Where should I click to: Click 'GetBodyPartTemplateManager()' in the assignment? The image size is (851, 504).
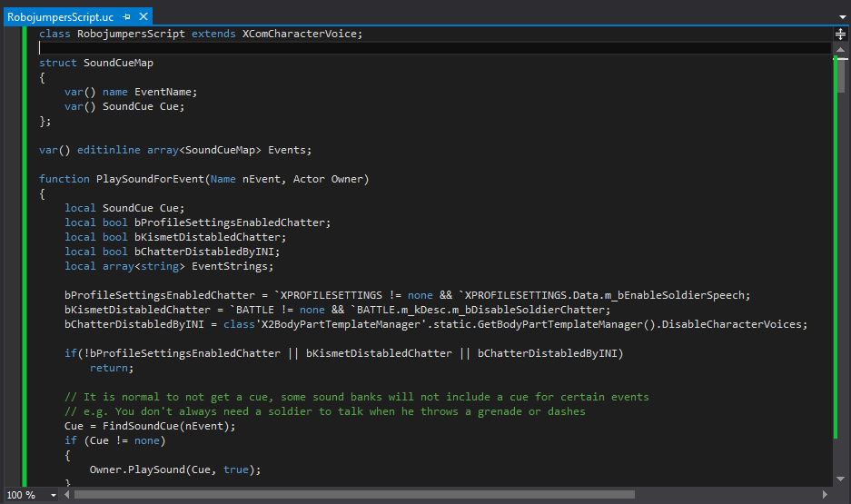[x=567, y=324]
